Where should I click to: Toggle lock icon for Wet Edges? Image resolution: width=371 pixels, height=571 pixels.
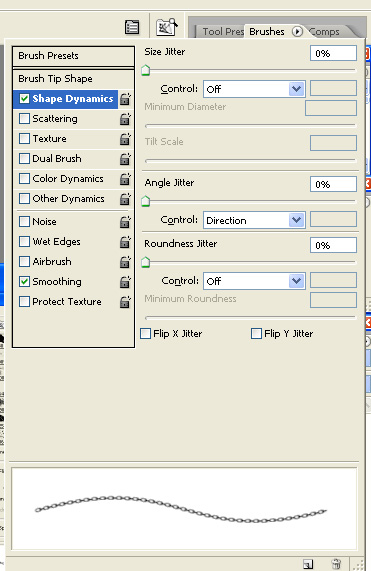pyautogui.click(x=125, y=242)
